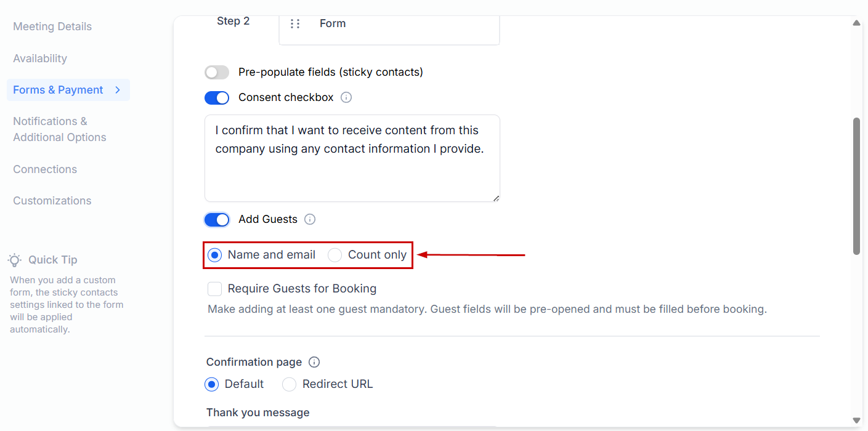Click the Add Guests info icon
The image size is (868, 431).
coord(310,219)
